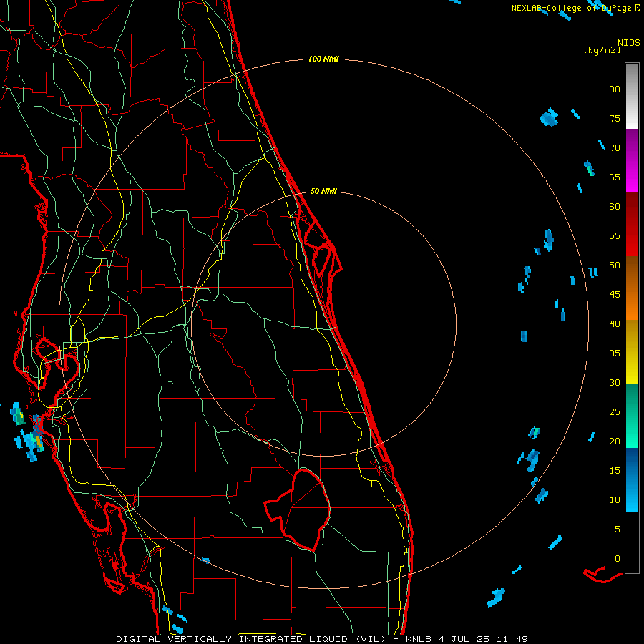Click the 30 value on the color scale

tap(615, 383)
